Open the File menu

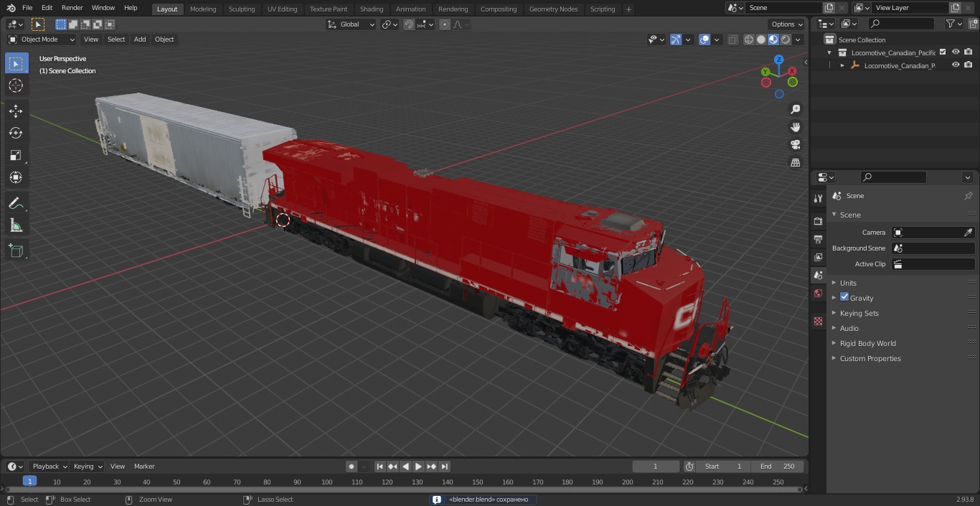click(x=27, y=8)
